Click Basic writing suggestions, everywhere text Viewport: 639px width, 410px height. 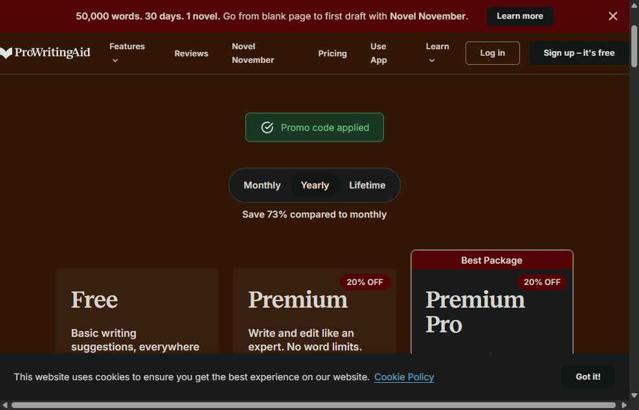tap(135, 340)
